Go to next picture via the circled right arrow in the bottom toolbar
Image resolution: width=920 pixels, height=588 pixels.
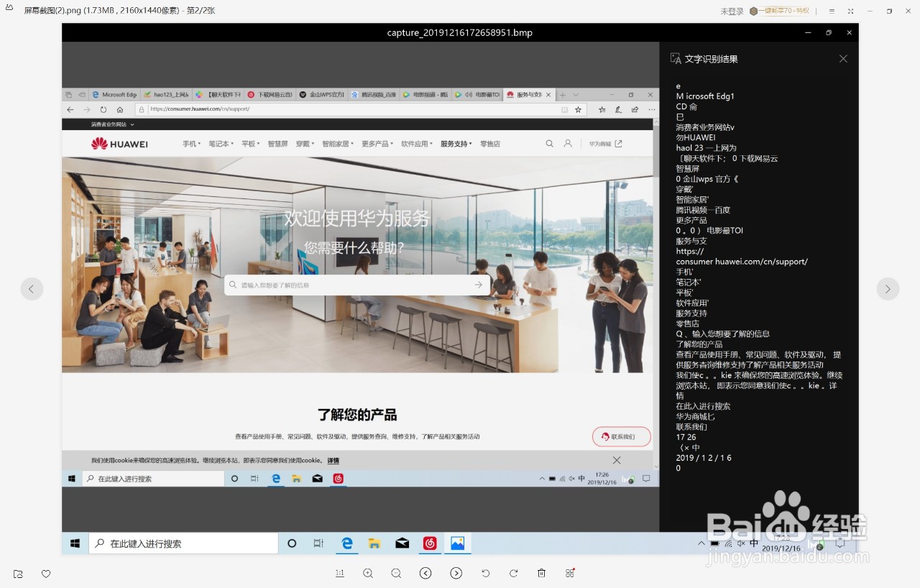tap(456, 573)
